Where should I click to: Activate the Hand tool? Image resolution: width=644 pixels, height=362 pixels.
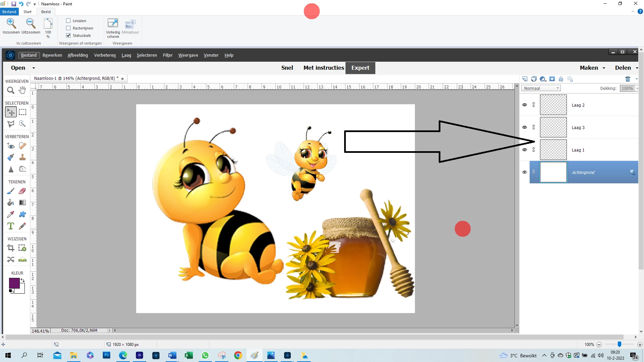click(x=22, y=90)
